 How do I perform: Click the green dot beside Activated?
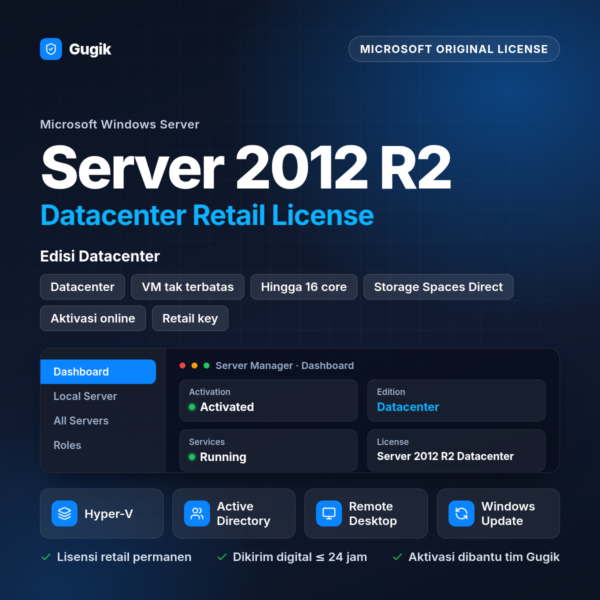(192, 407)
